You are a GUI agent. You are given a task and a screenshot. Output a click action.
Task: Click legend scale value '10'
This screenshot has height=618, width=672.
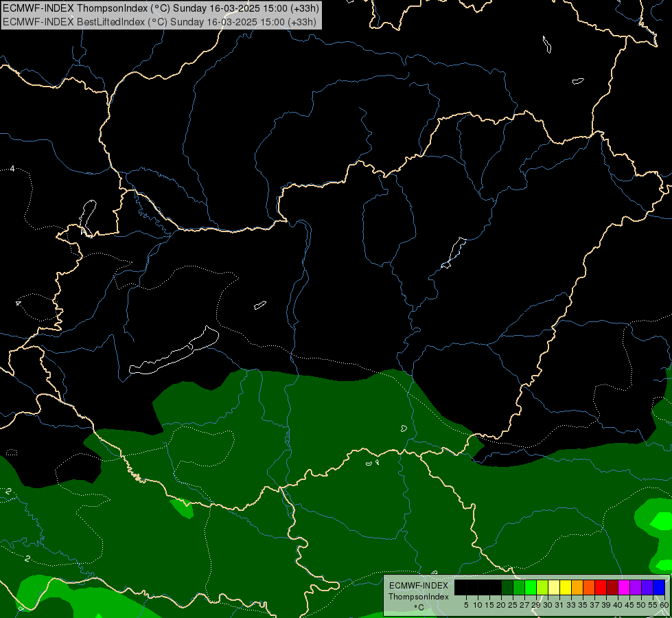point(478,605)
